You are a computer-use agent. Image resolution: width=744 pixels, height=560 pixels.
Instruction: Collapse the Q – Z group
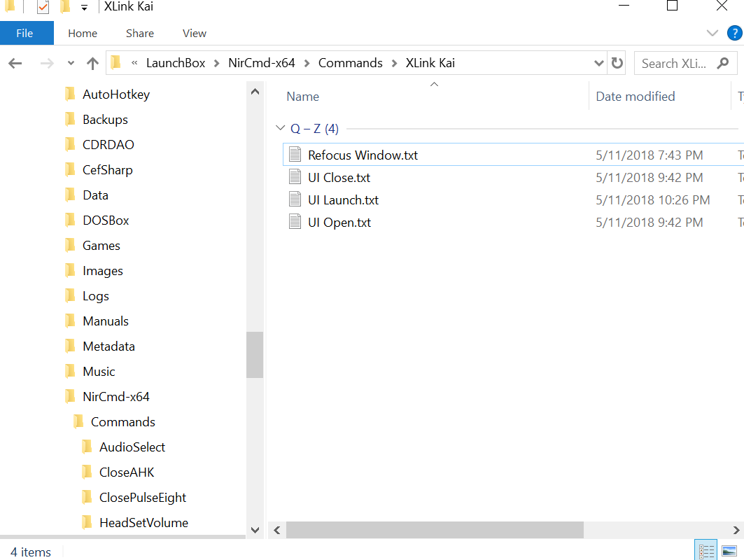click(x=281, y=128)
